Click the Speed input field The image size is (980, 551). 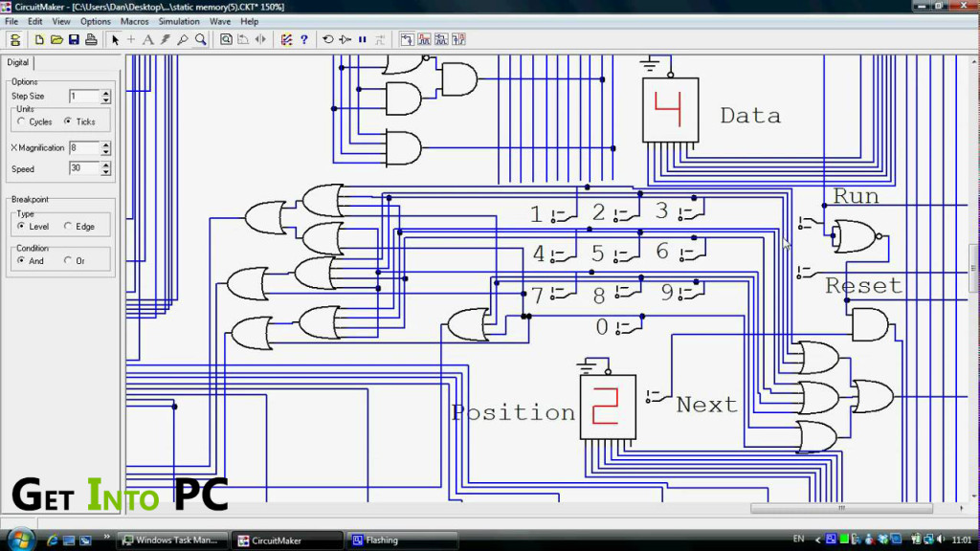(84, 168)
